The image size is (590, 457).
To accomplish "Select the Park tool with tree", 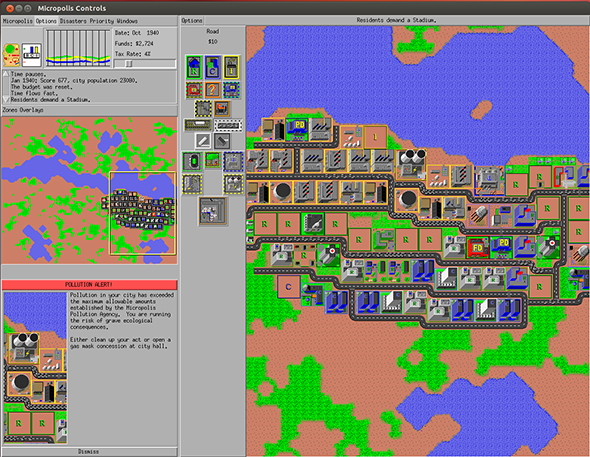I will 213,160.
